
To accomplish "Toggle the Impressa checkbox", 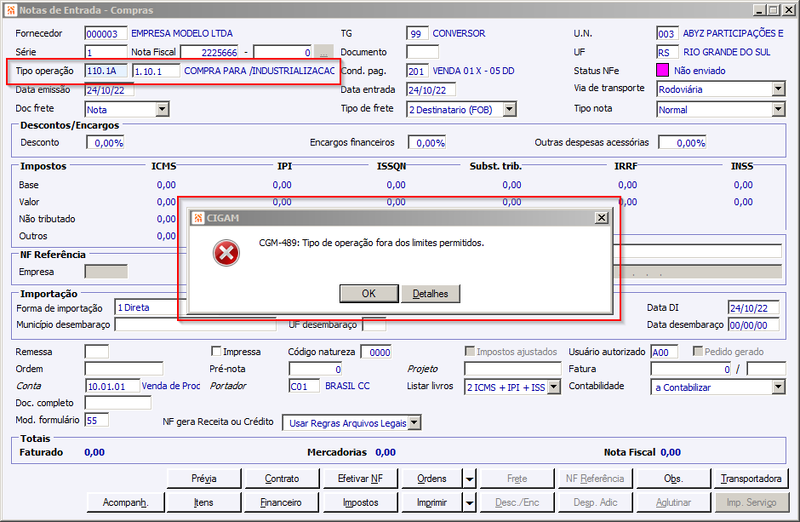I will (216, 351).
